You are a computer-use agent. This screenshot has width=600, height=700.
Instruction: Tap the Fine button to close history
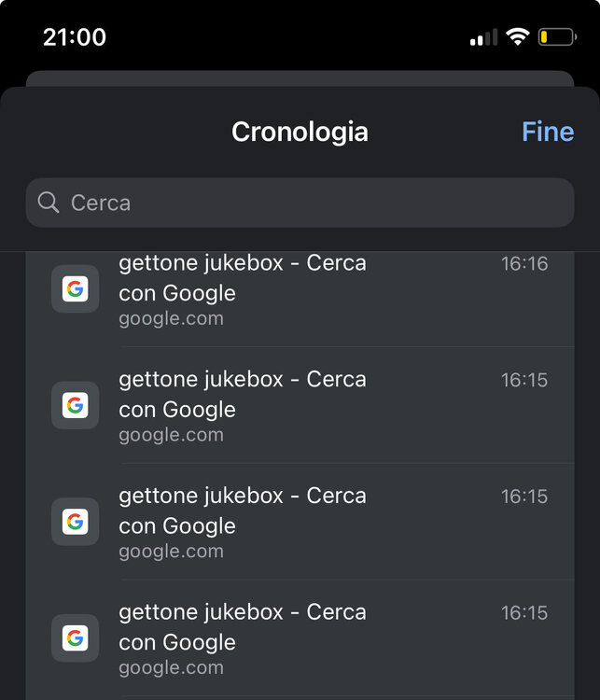pyautogui.click(x=548, y=132)
